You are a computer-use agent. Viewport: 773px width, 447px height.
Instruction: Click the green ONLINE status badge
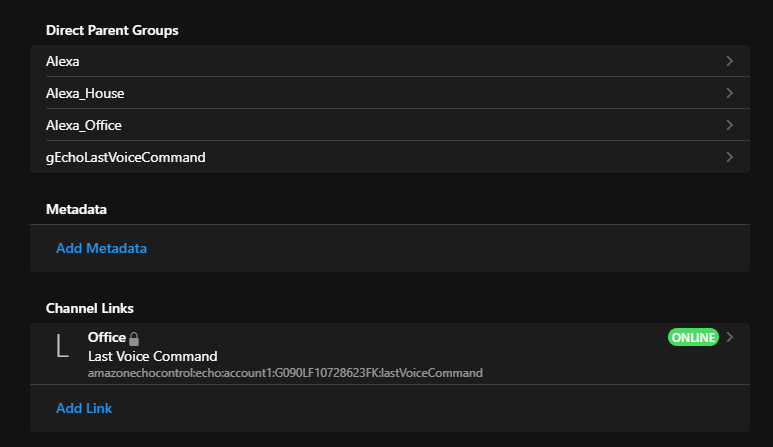(693, 337)
